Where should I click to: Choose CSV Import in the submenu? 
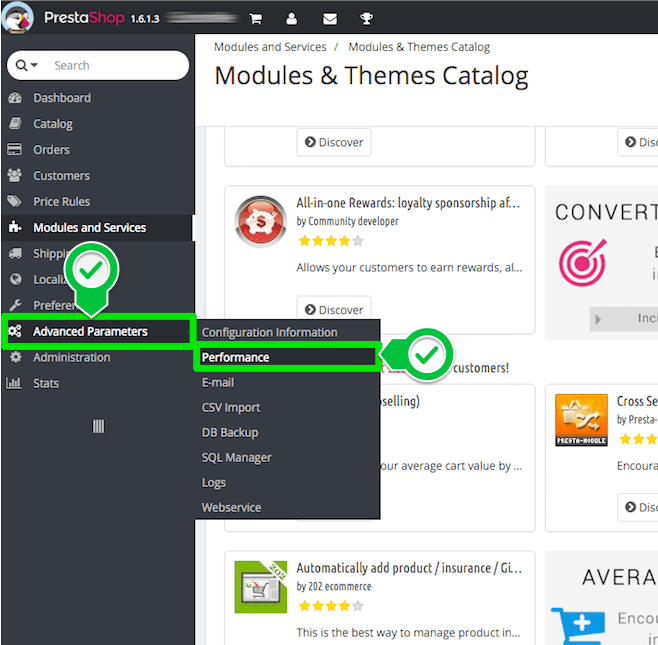coord(231,407)
